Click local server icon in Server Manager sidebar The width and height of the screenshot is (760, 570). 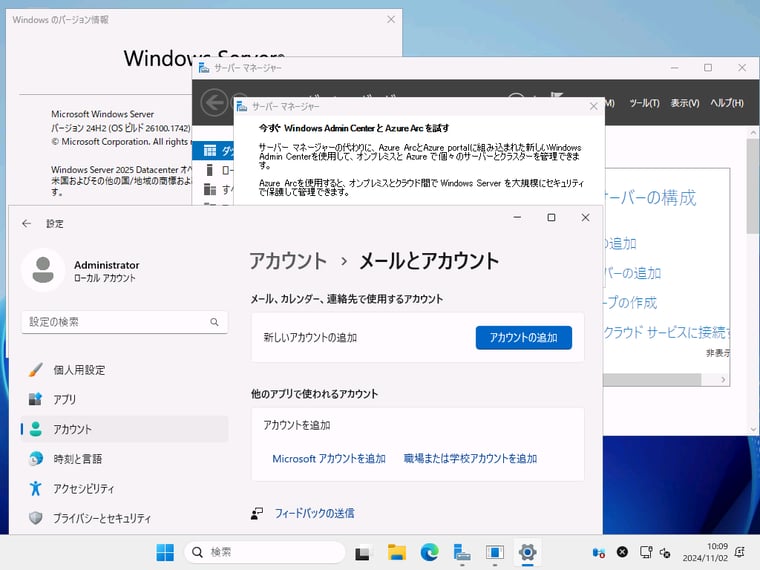pyautogui.click(x=210, y=170)
